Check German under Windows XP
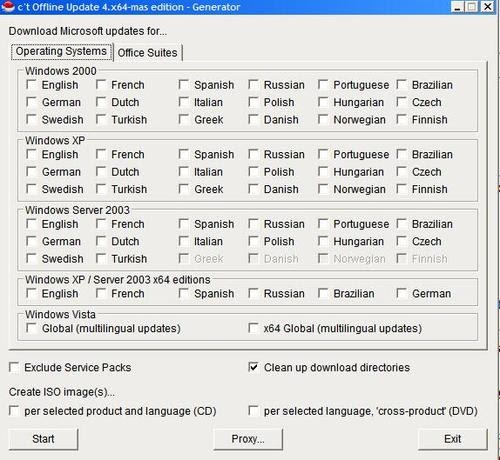Screen dimensions: 500x460 [31, 172]
